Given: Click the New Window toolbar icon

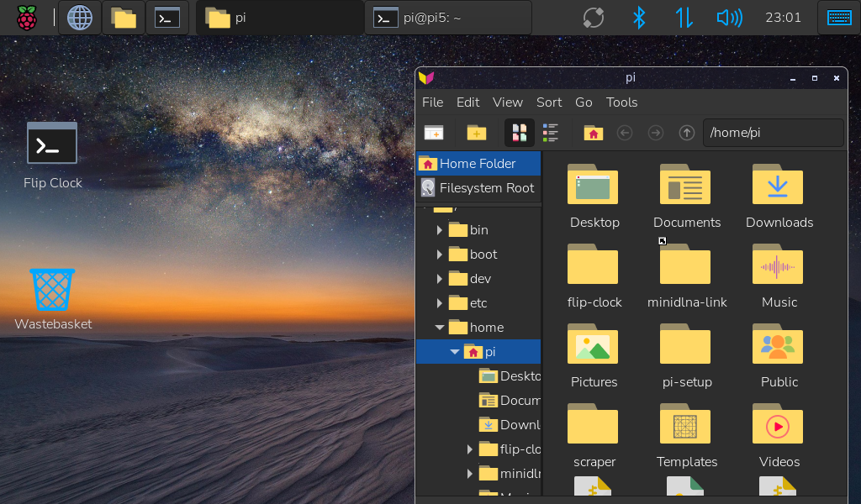Looking at the screenshot, I should pyautogui.click(x=434, y=133).
